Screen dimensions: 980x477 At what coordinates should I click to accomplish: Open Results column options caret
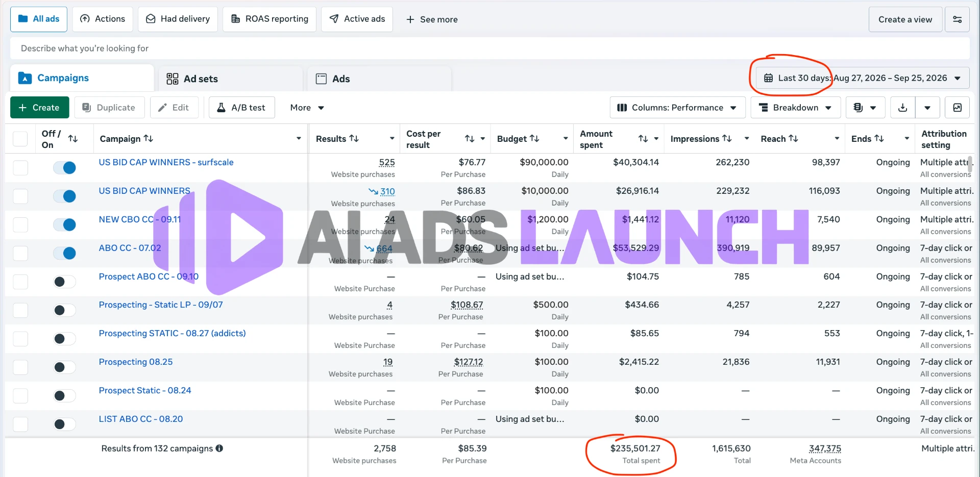point(392,139)
